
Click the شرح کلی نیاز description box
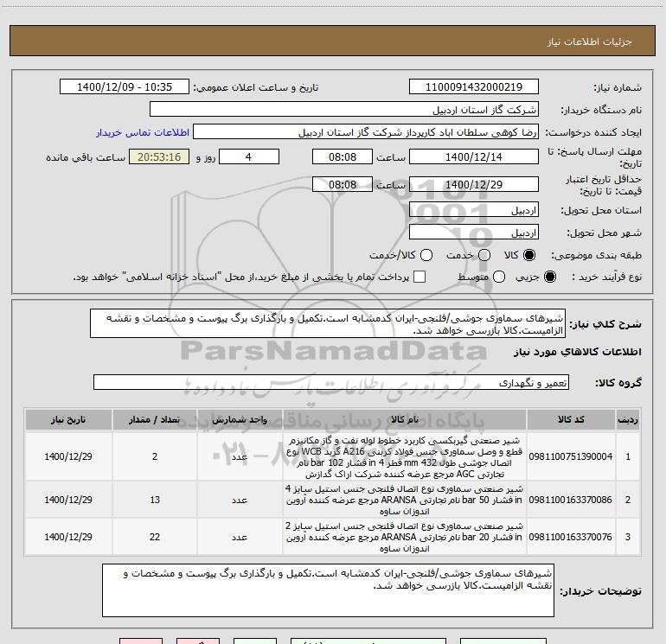(x=328, y=324)
